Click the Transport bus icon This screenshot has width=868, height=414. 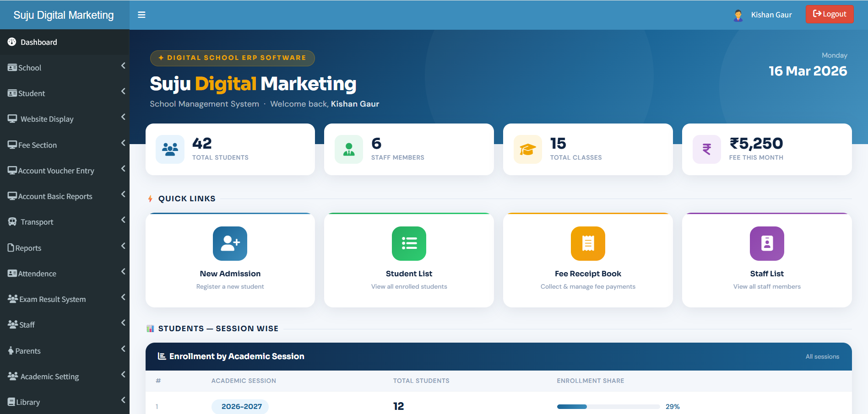pyautogui.click(x=12, y=221)
